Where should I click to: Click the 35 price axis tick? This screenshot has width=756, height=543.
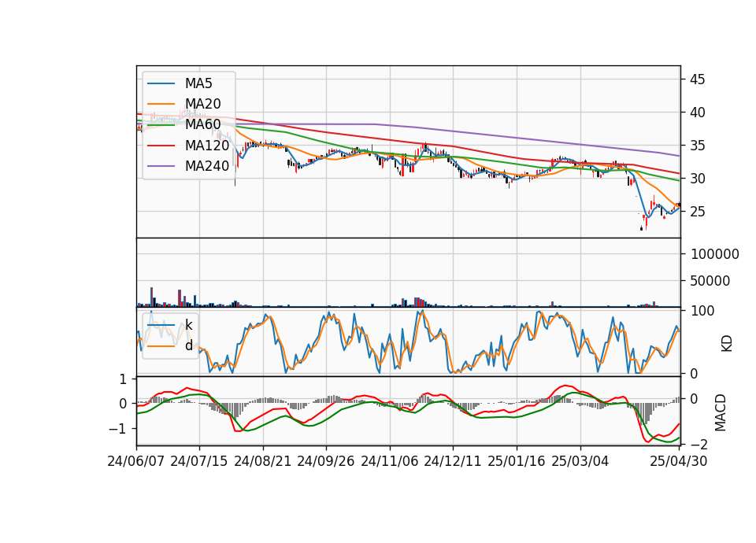[697, 146]
